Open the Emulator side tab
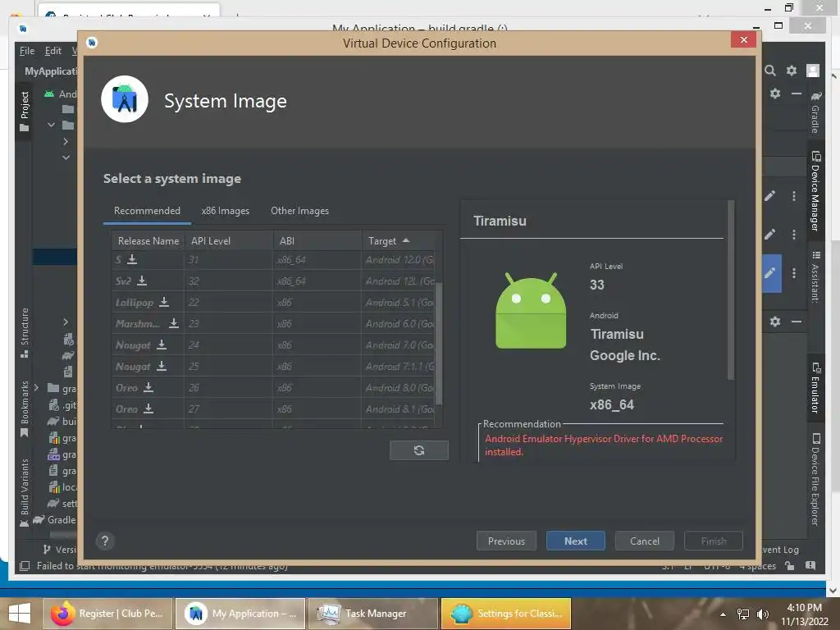 pyautogui.click(x=815, y=388)
